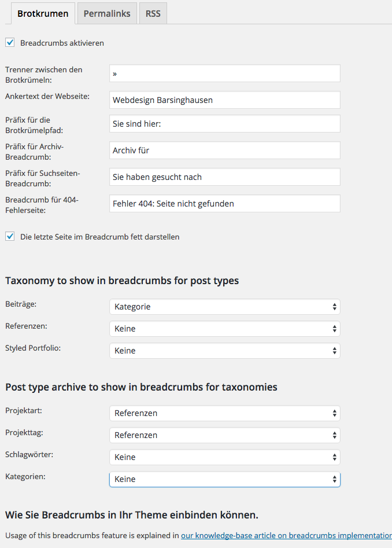Open the RSS tab
This screenshot has height=548, width=392.
[x=153, y=13]
